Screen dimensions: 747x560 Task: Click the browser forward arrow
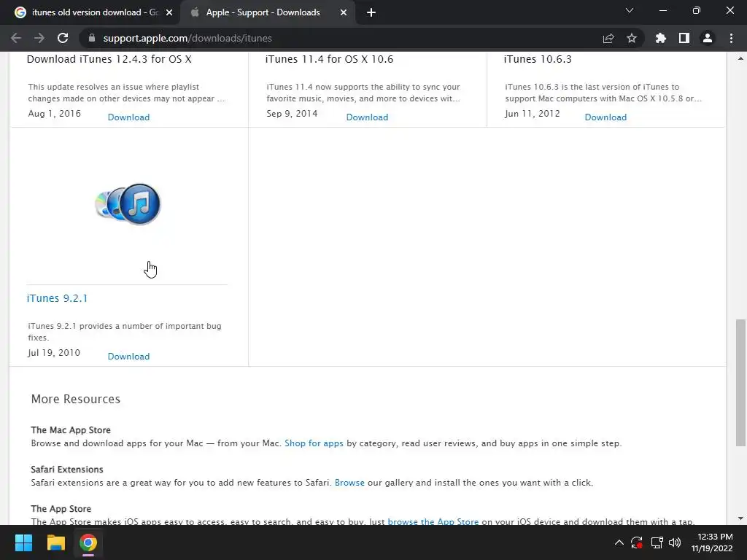39,38
